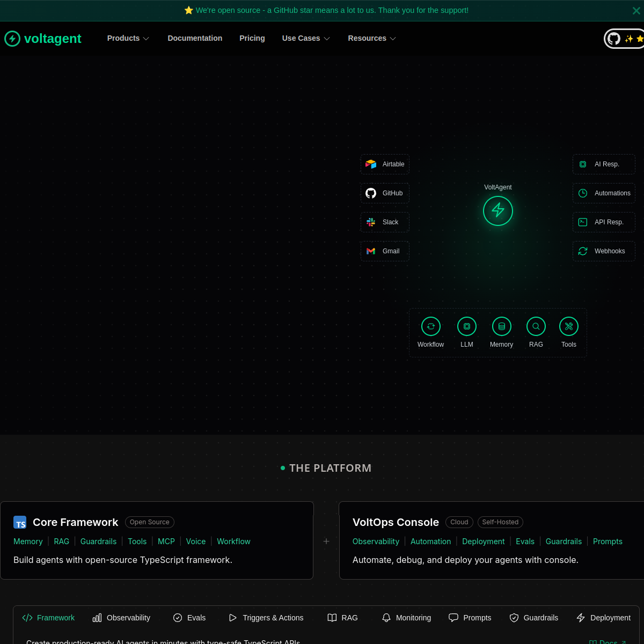This screenshot has height=644, width=644.
Task: Open the RAG link in Core Framework
Action: [x=62, y=541]
